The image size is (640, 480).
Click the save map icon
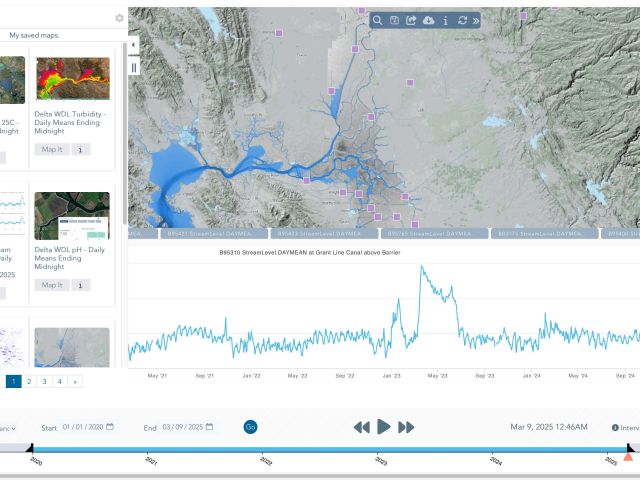[x=394, y=20]
